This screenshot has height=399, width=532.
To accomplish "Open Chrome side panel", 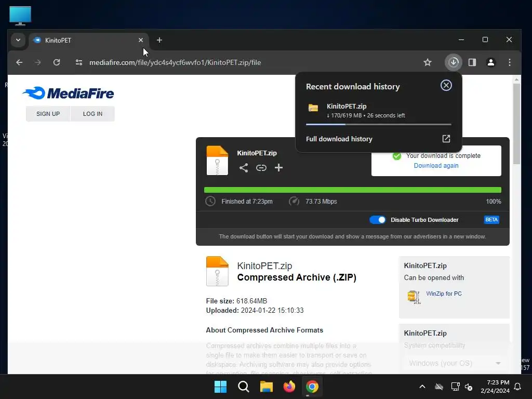I will click(x=472, y=62).
